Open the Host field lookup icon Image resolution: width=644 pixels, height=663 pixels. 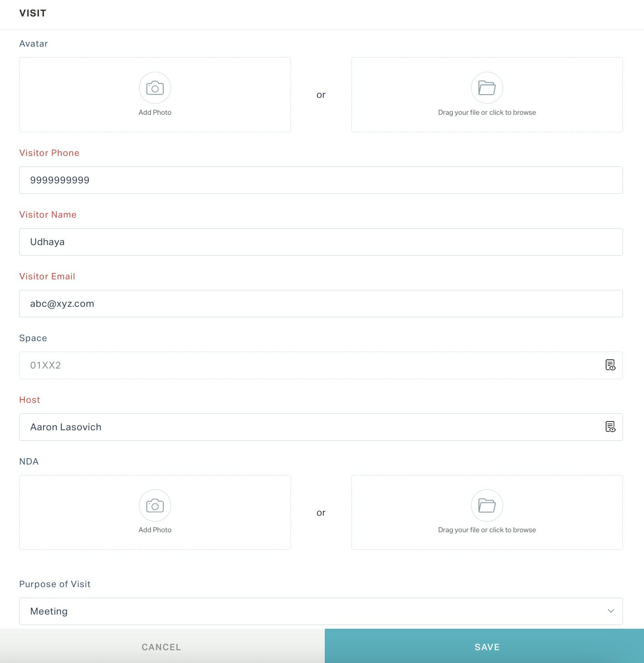[x=611, y=427]
